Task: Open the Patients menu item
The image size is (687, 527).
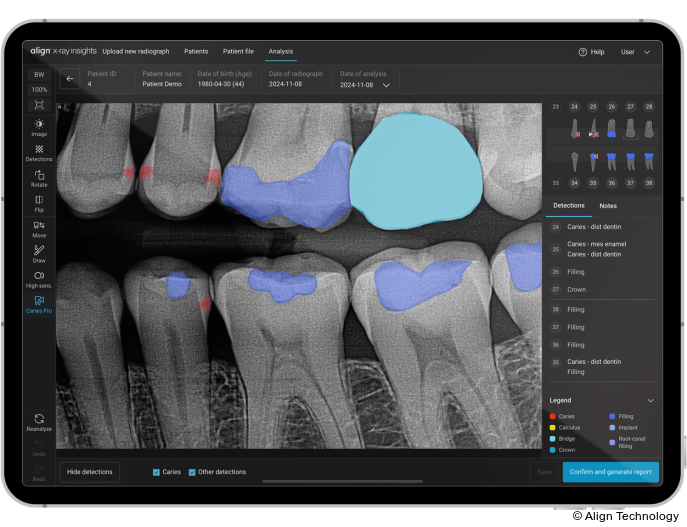Action: (x=196, y=51)
